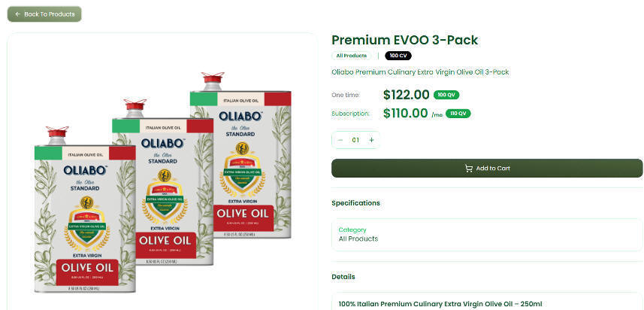Image resolution: width=644 pixels, height=310 pixels.
Task: Click the cart icon in Add to Cart
Action: tap(469, 169)
